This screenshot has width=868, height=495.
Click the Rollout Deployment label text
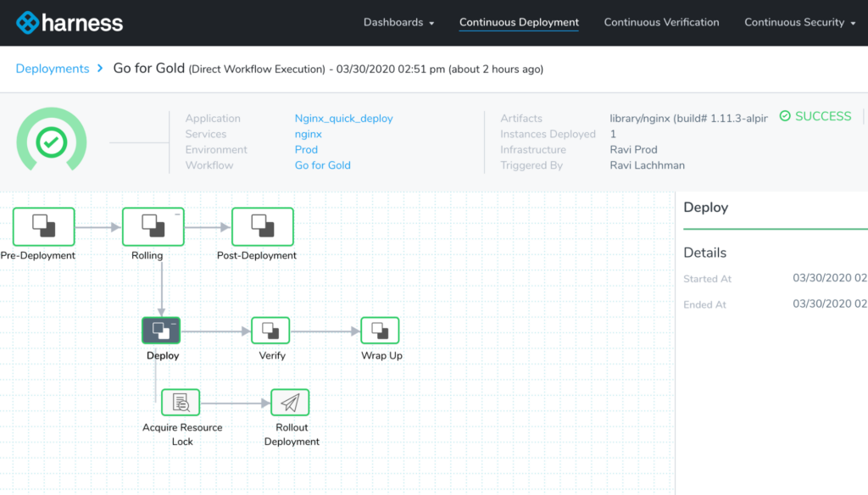tap(292, 435)
